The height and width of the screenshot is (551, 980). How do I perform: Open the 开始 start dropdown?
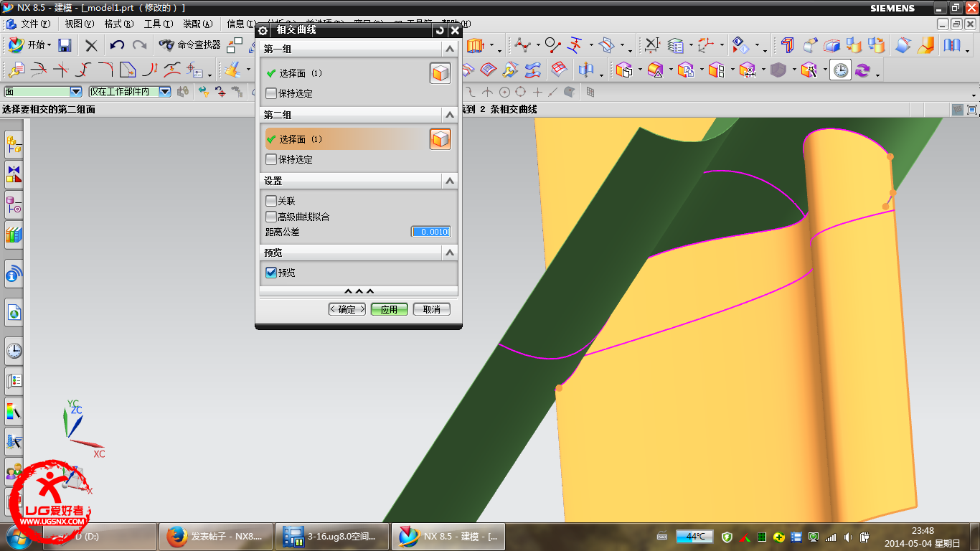tap(29, 45)
